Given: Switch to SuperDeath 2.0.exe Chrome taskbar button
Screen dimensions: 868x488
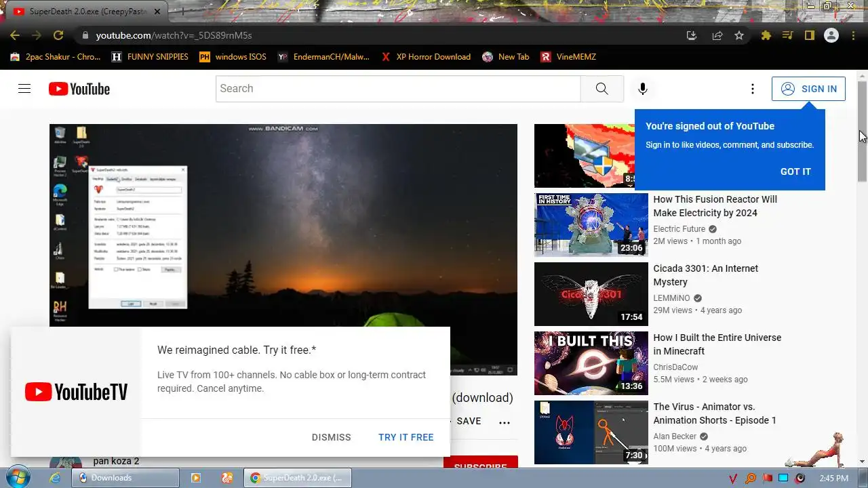Looking at the screenshot, I should pos(298,478).
